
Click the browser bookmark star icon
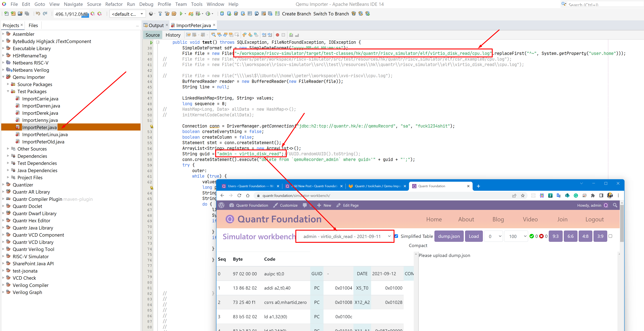click(523, 195)
